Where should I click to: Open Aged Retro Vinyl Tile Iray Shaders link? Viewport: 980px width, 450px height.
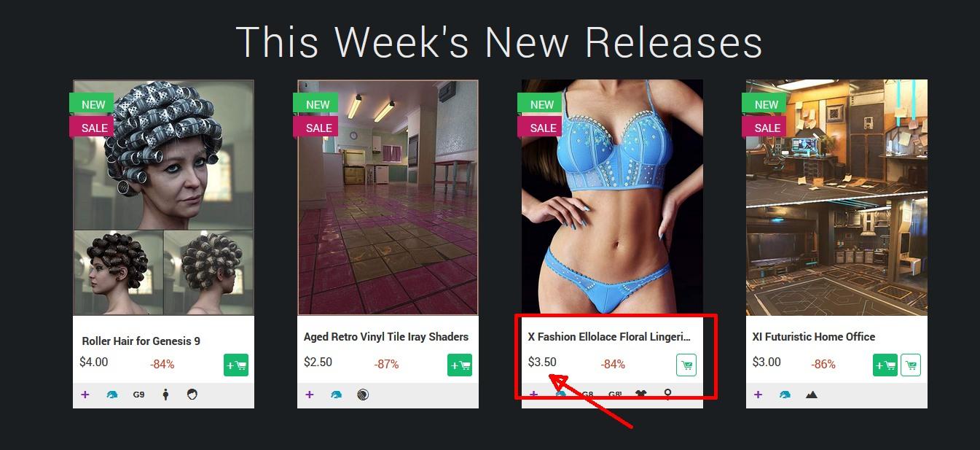(x=386, y=337)
